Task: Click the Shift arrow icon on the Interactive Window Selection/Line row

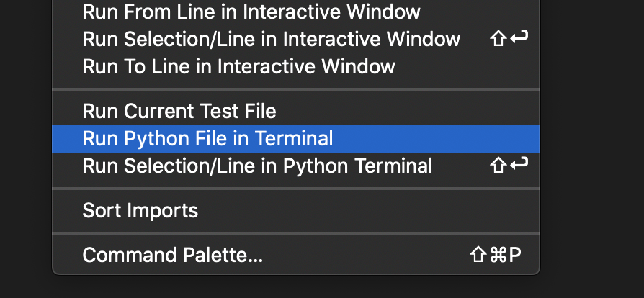Action: (498, 39)
